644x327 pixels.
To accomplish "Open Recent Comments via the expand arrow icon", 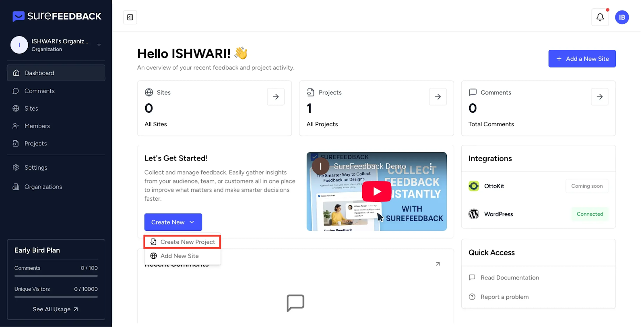I will (x=438, y=264).
